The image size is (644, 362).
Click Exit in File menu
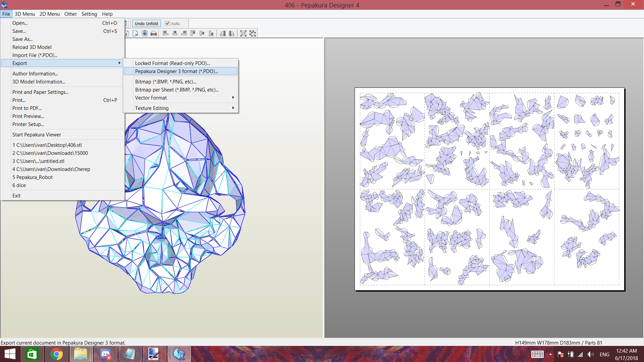point(62,195)
